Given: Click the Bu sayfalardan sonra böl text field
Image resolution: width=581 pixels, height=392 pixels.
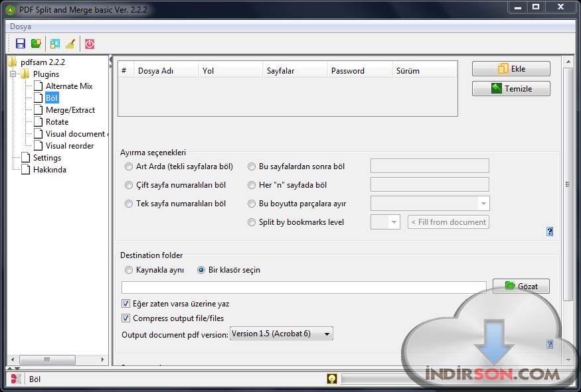Looking at the screenshot, I should (430, 166).
